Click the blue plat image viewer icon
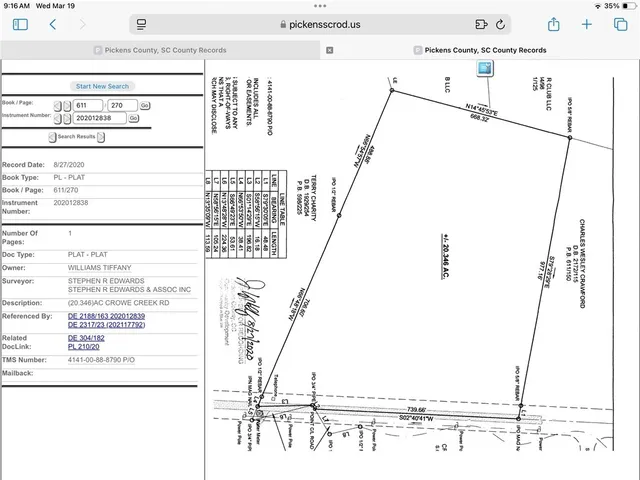Screen dimensions: 640x480 pyautogui.click(x=486, y=68)
